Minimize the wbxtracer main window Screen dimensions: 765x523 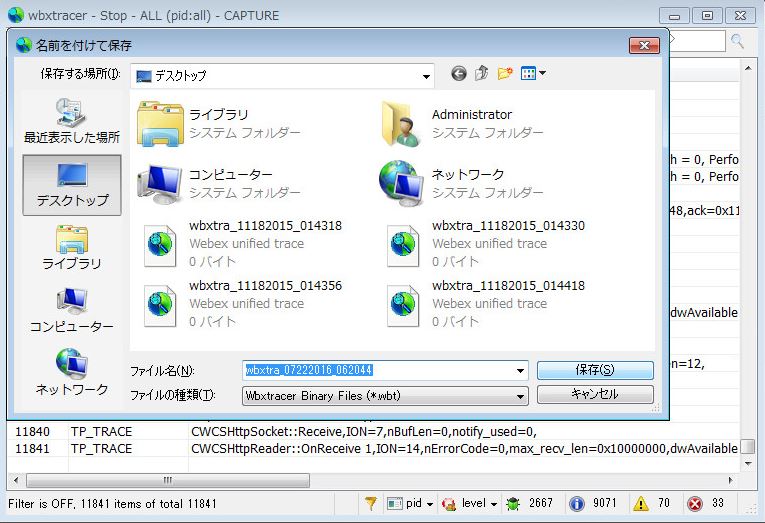(x=674, y=16)
